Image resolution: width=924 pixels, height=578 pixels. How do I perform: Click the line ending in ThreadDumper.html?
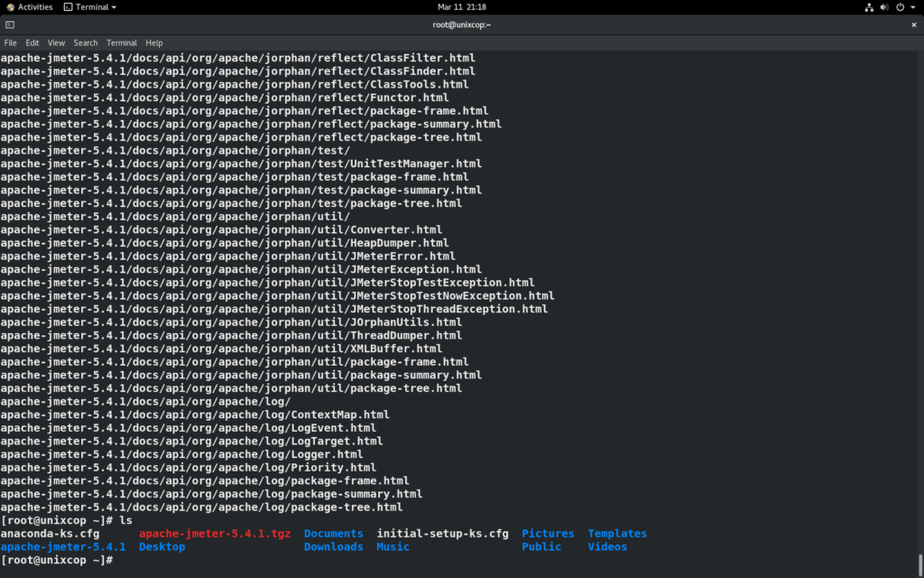click(x=231, y=335)
